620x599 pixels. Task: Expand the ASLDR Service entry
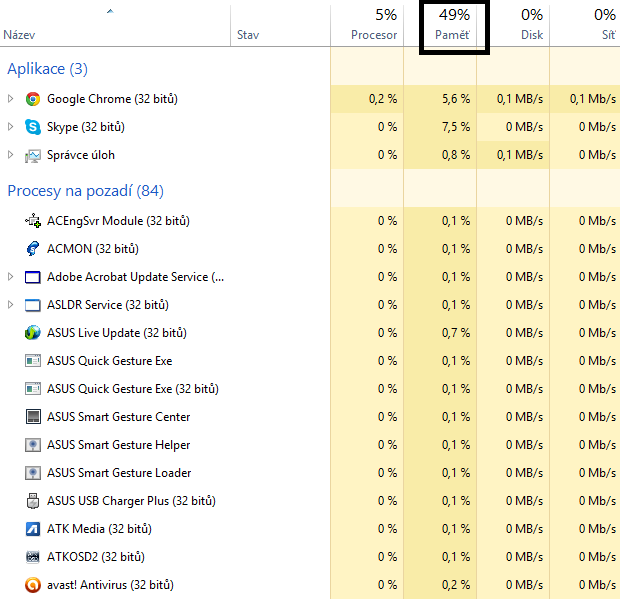tap(11, 305)
